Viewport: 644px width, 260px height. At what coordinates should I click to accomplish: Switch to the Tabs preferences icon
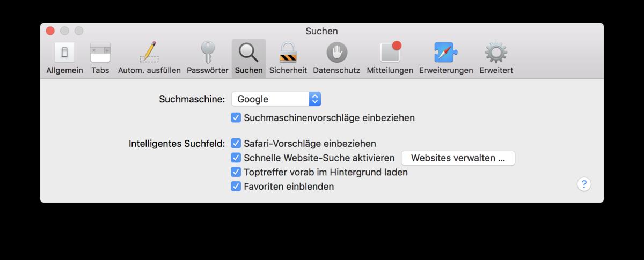100,58
